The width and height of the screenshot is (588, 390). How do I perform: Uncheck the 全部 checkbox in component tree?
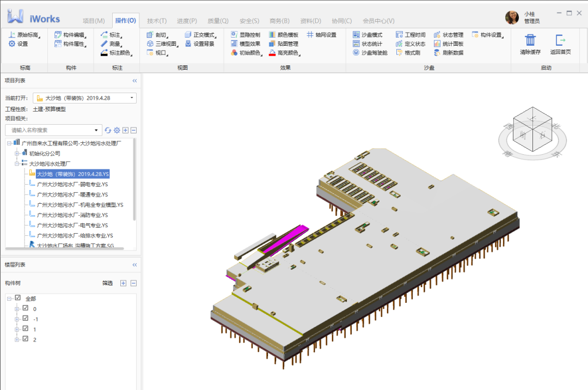coord(17,298)
